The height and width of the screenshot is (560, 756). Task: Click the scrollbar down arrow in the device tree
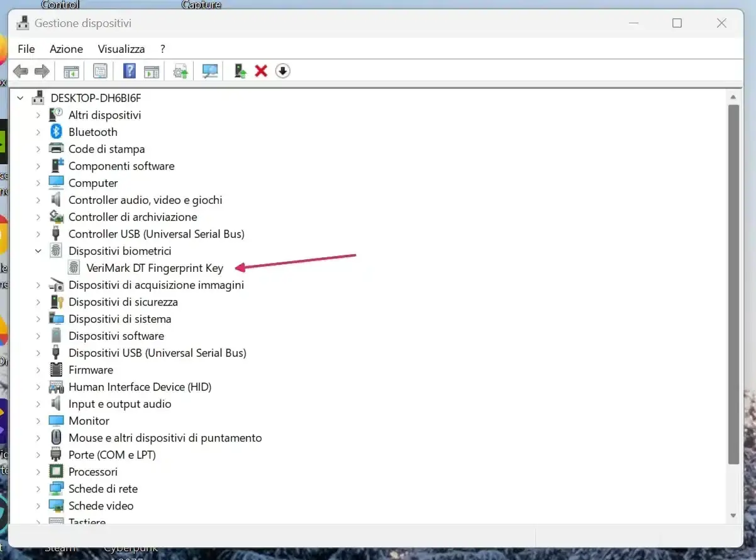pyautogui.click(x=733, y=515)
